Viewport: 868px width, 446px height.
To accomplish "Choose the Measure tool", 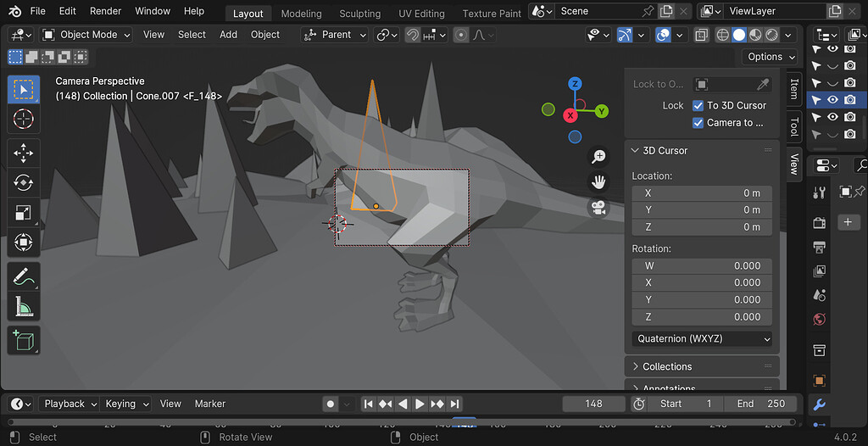I will point(24,306).
